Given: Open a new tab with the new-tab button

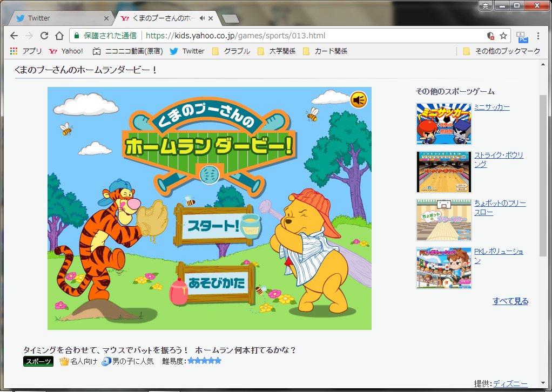Looking at the screenshot, I should point(231,18).
